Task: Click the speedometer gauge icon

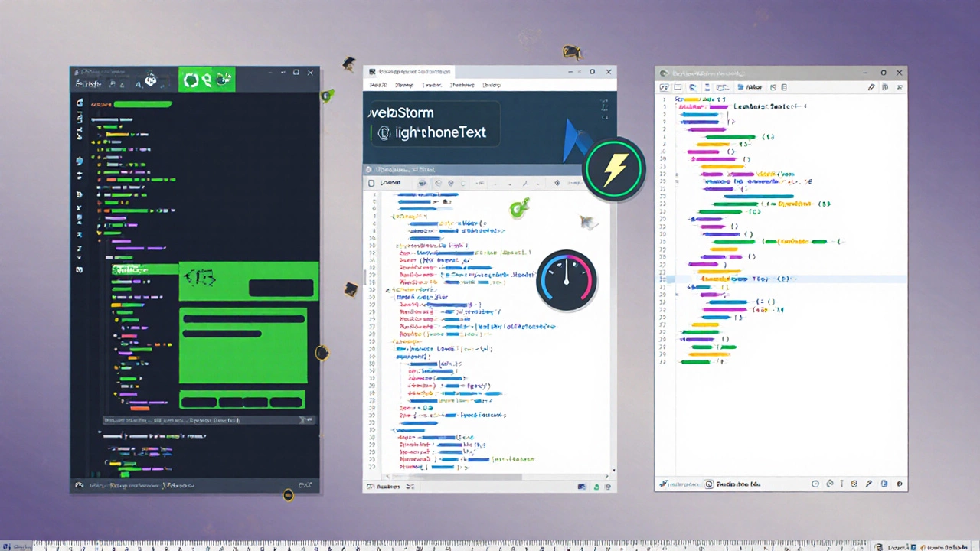Action: (x=567, y=280)
